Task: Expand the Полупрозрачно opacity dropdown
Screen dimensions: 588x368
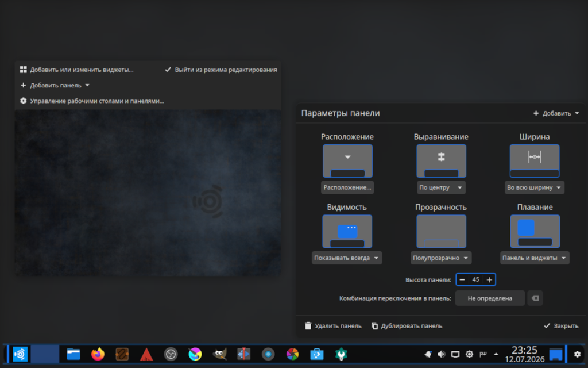Action: click(x=441, y=258)
